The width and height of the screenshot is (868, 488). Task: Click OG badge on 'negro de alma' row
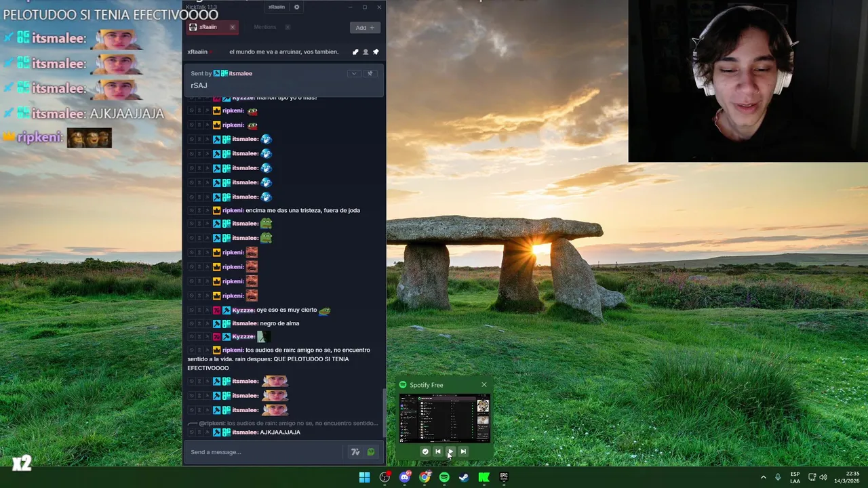[226, 324]
